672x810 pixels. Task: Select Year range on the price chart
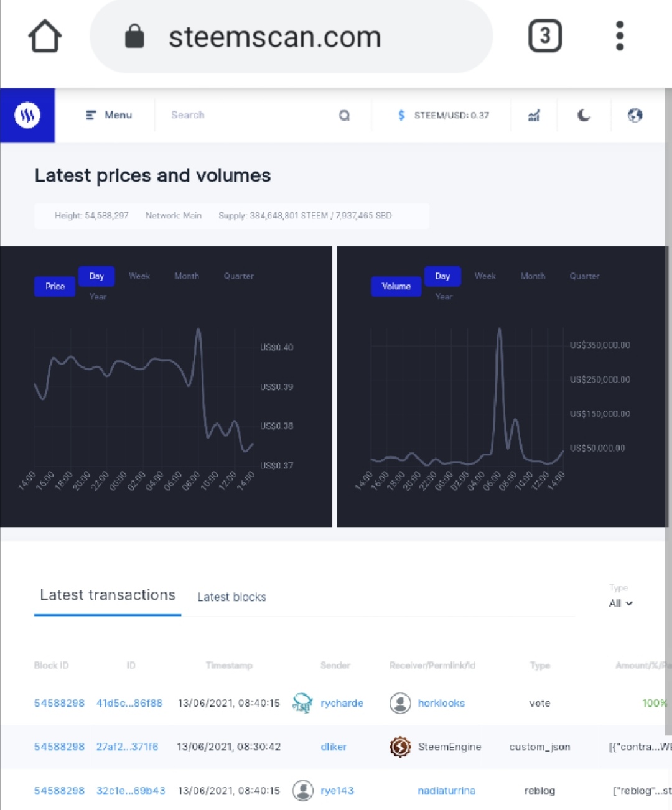point(98,297)
